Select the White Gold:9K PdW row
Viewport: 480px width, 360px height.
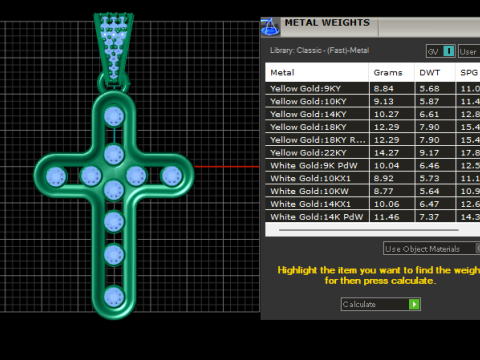pyautogui.click(x=373, y=166)
